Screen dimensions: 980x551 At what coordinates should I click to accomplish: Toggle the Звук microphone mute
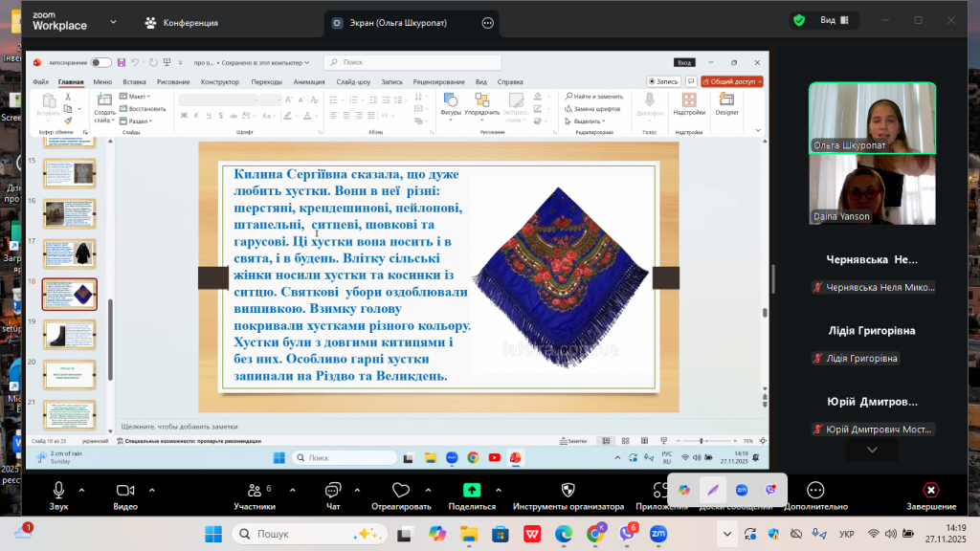pyautogui.click(x=59, y=490)
